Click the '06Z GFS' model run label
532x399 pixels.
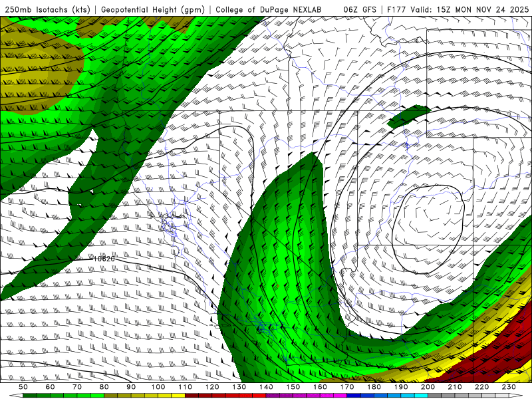[x=360, y=10]
